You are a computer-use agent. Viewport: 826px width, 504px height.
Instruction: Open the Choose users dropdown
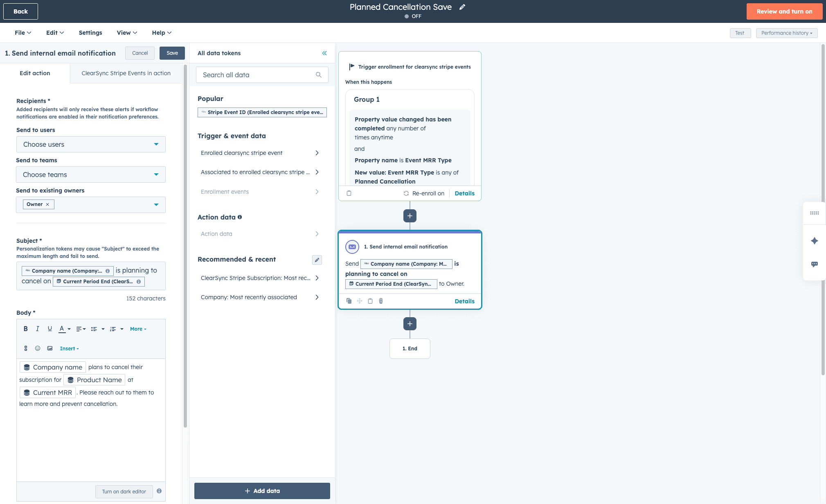coord(91,144)
